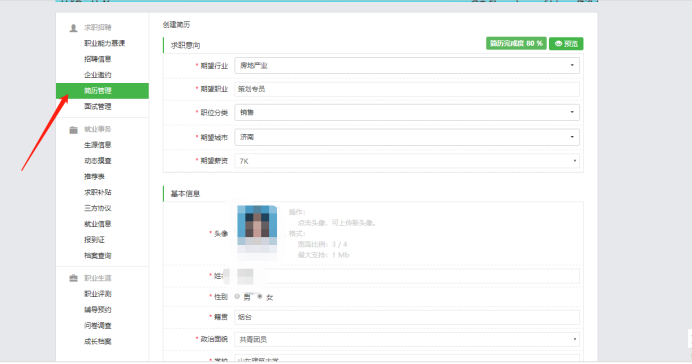Click the 职业生涯 briefcase icon in sidebar
Image resolution: width=692 pixels, height=364 pixels.
click(x=73, y=278)
